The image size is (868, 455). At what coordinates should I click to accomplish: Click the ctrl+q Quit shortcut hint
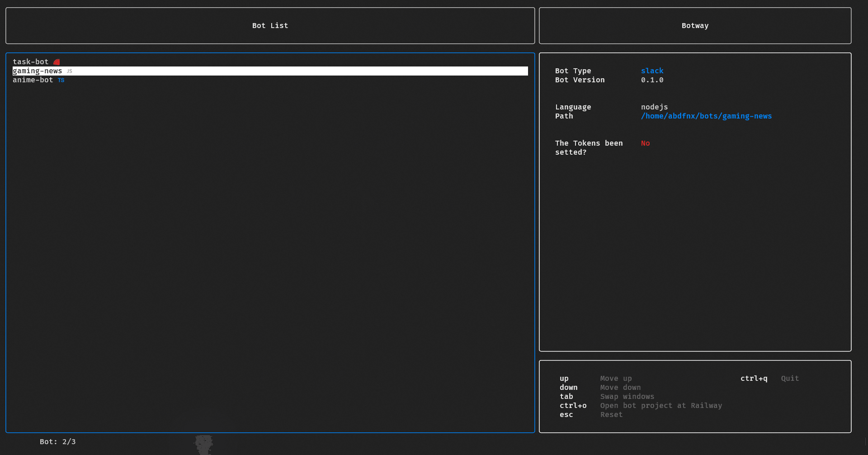coord(769,379)
